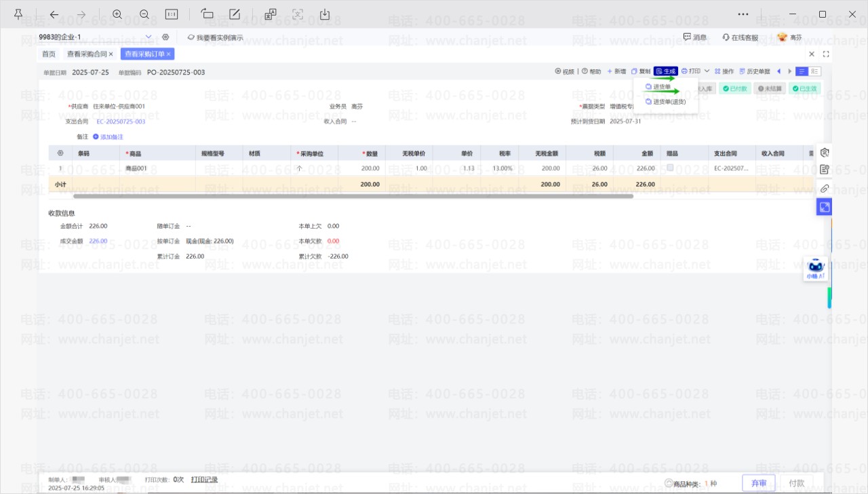The image size is (868, 494).
Task: Switch to list layout view toggle
Action: (802, 71)
